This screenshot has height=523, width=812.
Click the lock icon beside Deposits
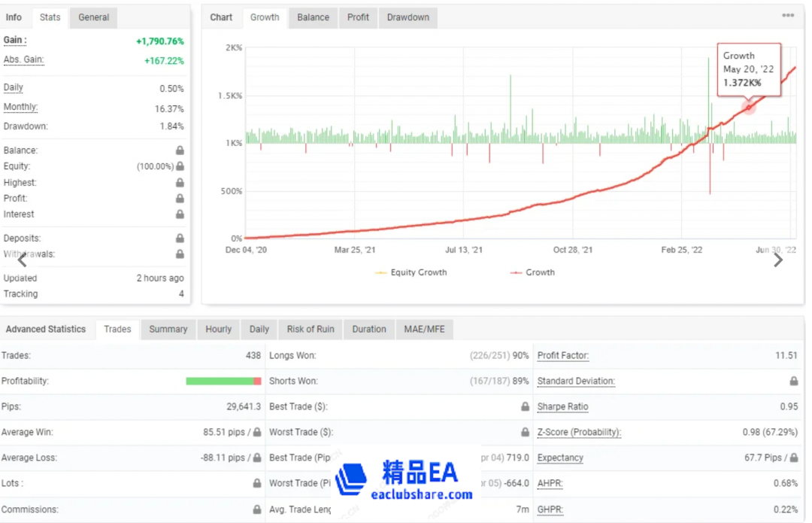[x=180, y=239]
